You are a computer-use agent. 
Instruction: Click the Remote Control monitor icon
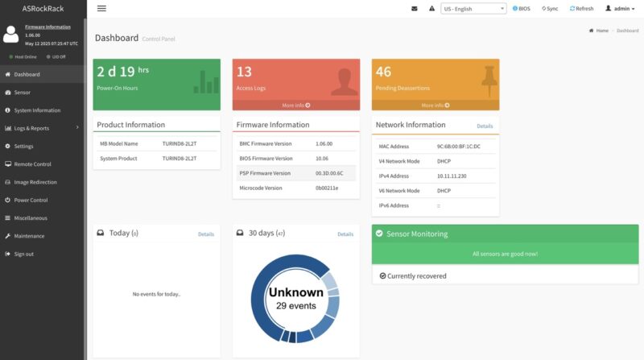tap(8, 164)
